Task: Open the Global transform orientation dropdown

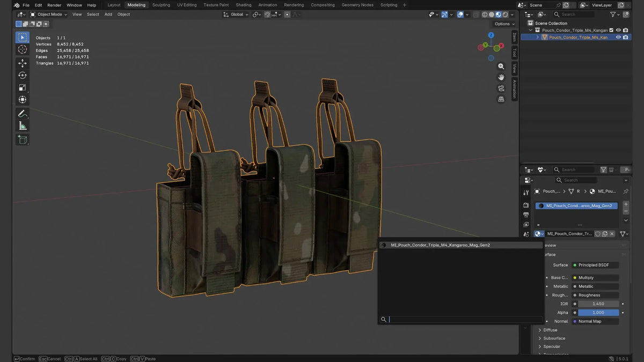Action: coord(236,14)
